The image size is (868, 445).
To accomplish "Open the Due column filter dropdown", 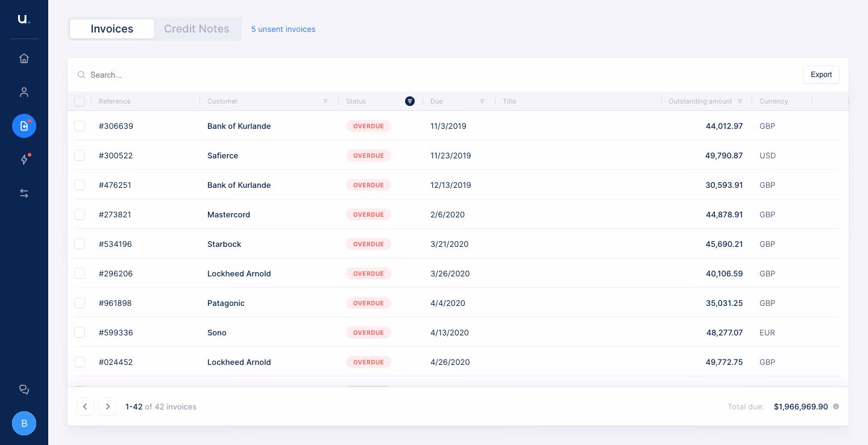I will [x=482, y=101].
